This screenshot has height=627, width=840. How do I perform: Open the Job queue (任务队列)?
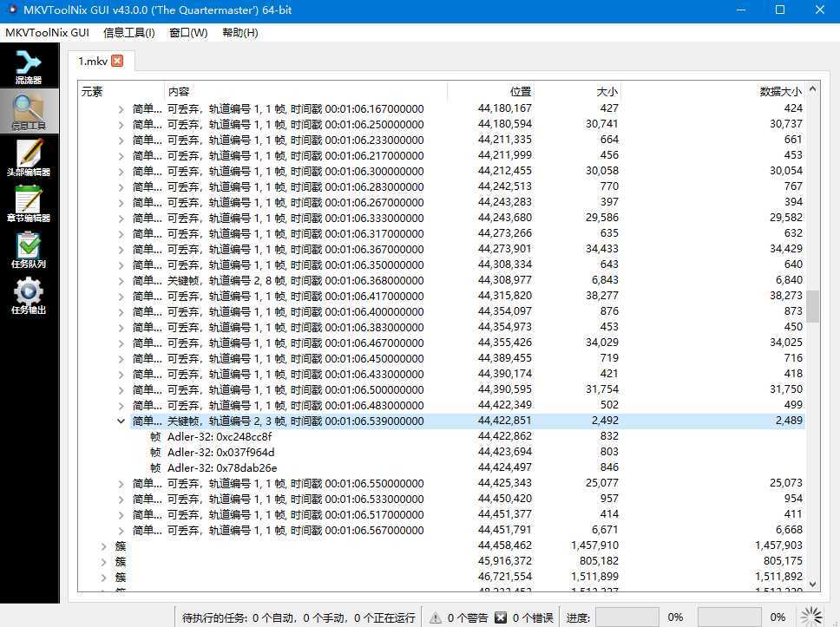coord(29,250)
